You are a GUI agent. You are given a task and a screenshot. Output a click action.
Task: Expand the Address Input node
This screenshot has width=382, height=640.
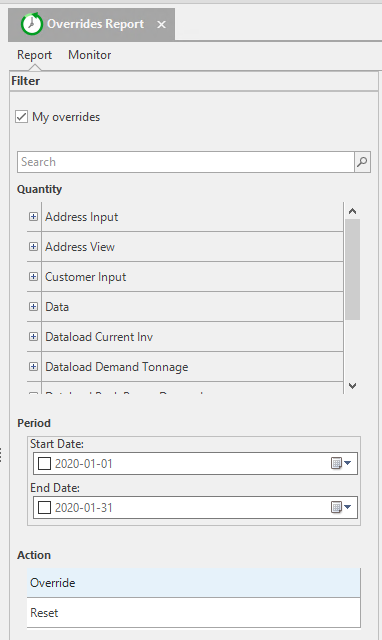click(x=33, y=216)
